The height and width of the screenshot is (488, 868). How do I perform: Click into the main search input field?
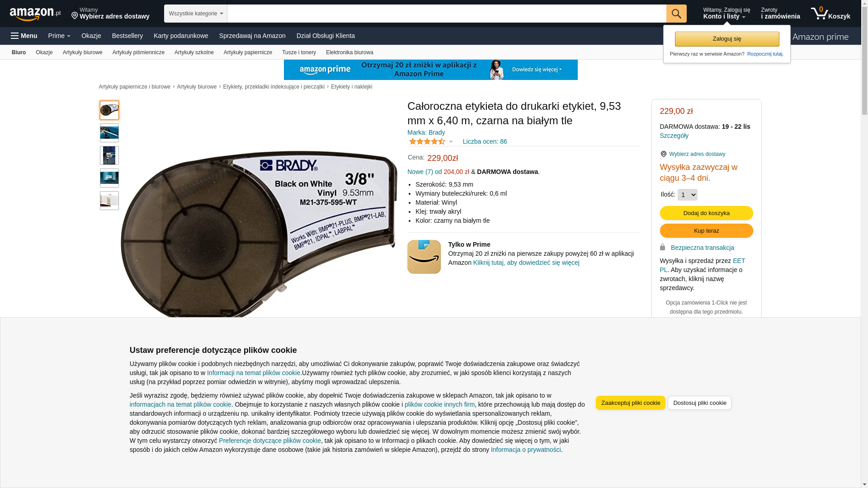tap(447, 14)
